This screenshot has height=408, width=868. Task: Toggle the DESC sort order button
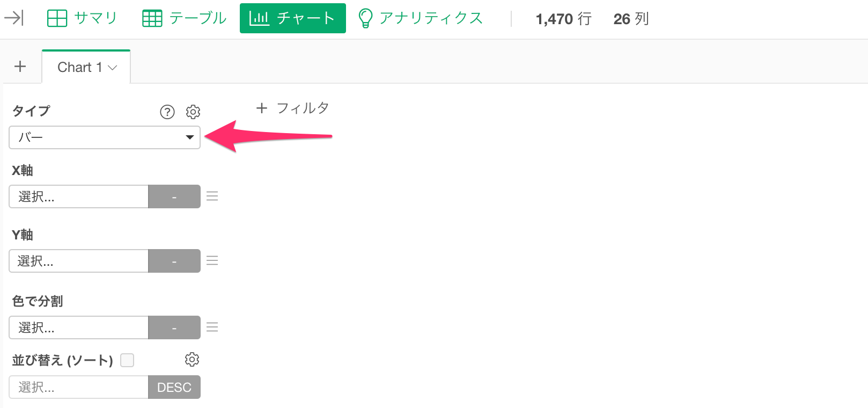pos(174,387)
